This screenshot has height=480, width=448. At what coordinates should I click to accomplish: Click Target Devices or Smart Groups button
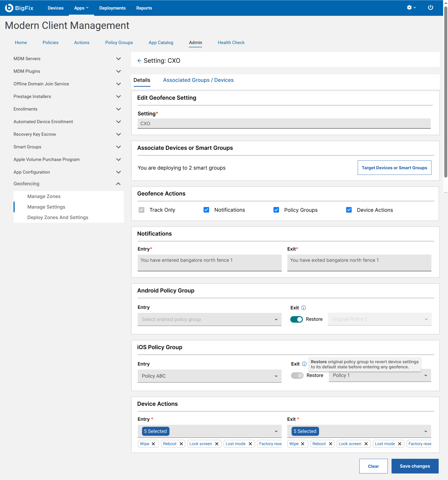(x=394, y=168)
